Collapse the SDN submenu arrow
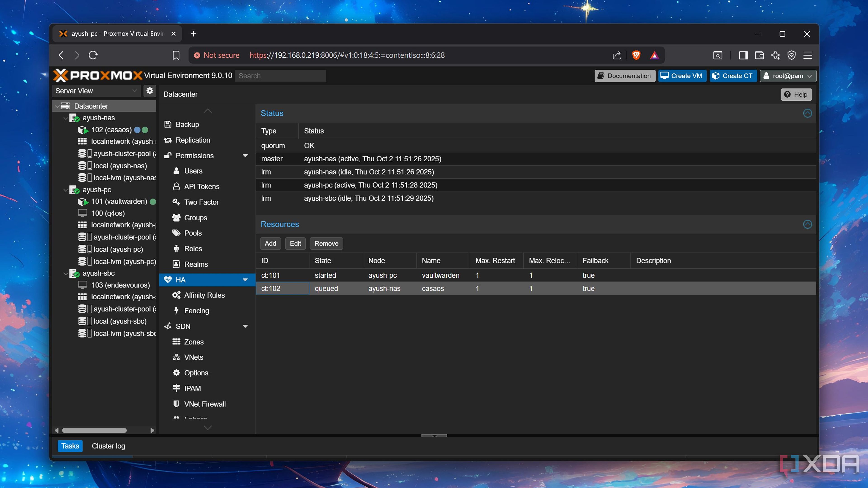868x488 pixels. 245,326
